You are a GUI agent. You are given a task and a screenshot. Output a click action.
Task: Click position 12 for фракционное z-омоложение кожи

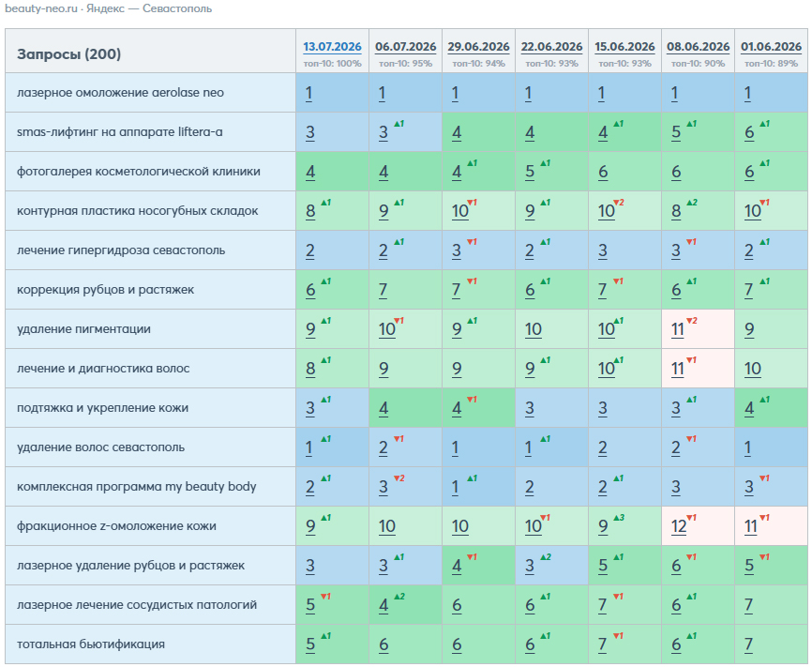679,526
